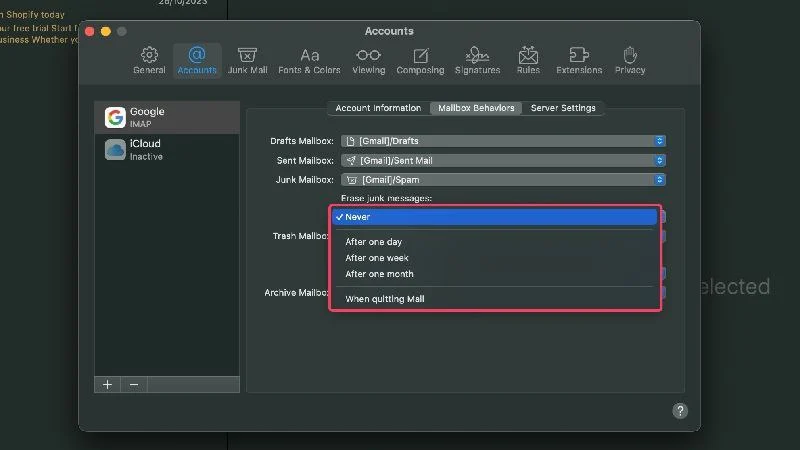Open Fonts & Colors preferences

pos(309,61)
